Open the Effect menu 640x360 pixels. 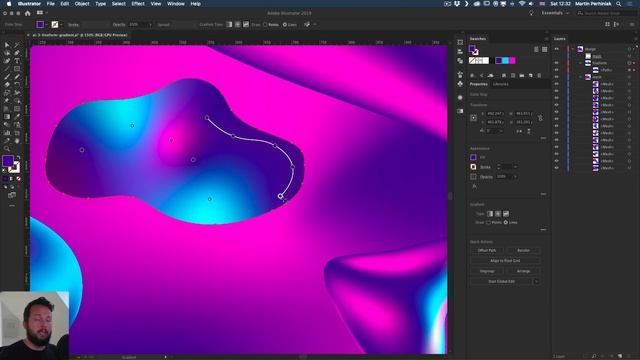click(138, 4)
